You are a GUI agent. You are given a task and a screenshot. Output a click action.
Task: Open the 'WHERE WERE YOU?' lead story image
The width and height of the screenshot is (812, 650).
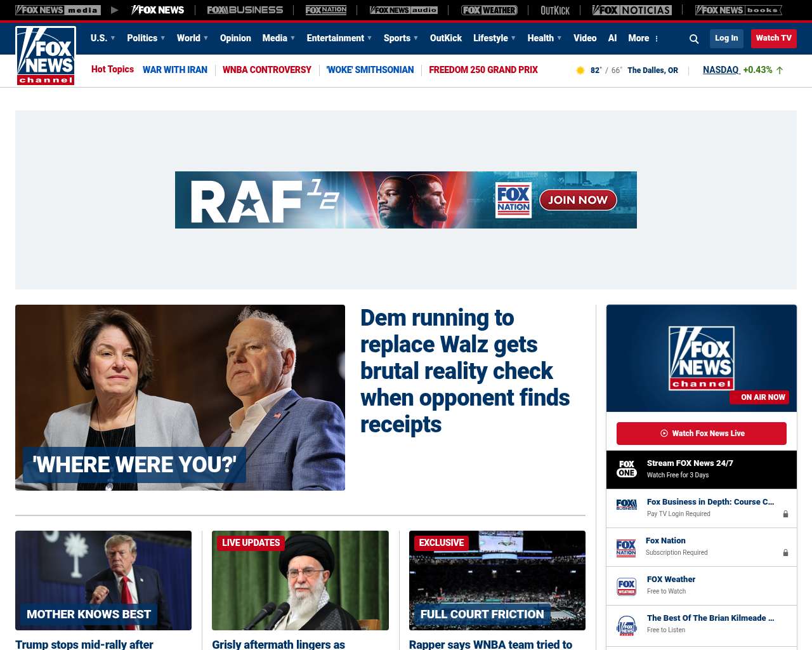click(180, 397)
